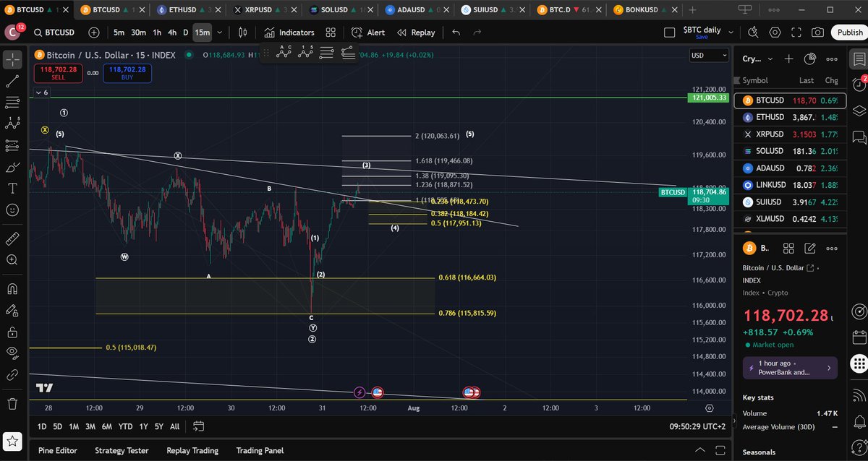The height and width of the screenshot is (461, 868).
Task: Open Strategy Tester panel
Action: point(122,450)
